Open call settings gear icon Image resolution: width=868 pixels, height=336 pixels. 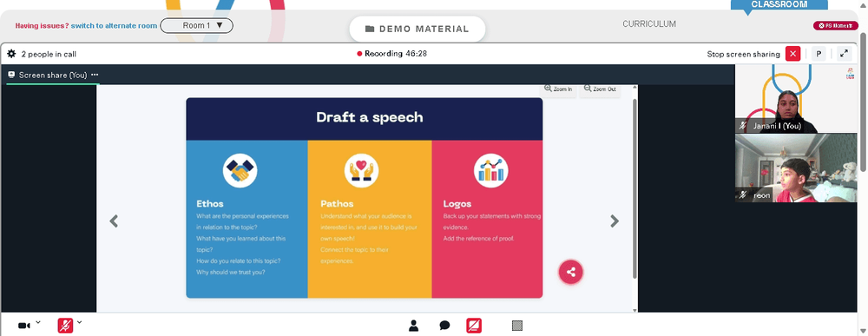pyautogui.click(x=11, y=54)
